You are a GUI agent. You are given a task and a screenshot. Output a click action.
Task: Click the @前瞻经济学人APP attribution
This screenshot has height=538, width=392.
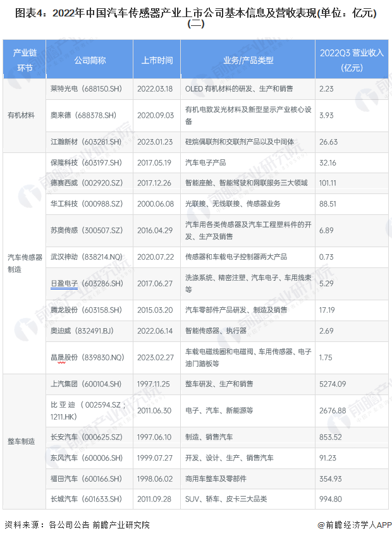355,525
